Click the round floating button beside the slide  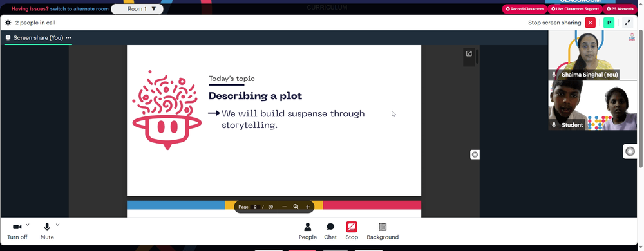pos(475,154)
